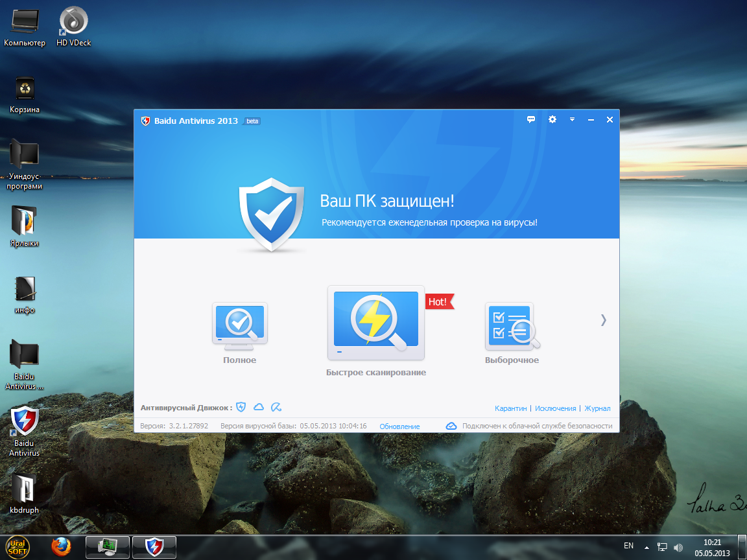747x560 pixels.
Task: Select the Baidu Antivirus ... folder icon
Action: point(24,365)
